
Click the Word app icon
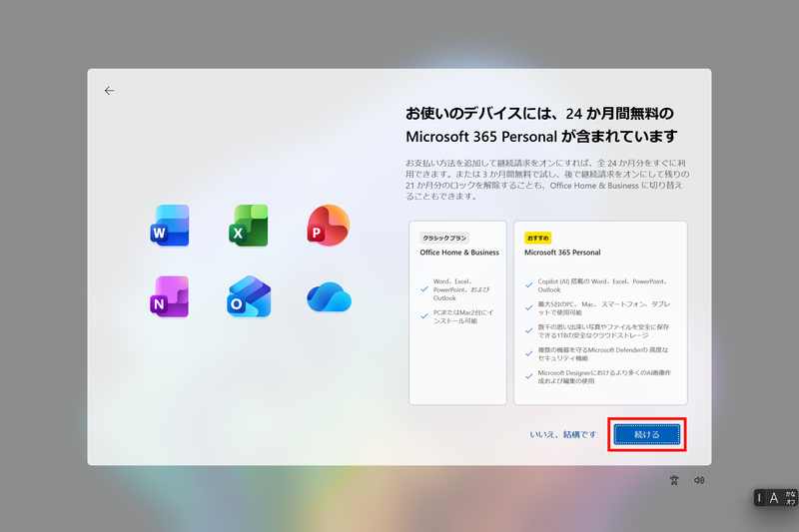170,226
